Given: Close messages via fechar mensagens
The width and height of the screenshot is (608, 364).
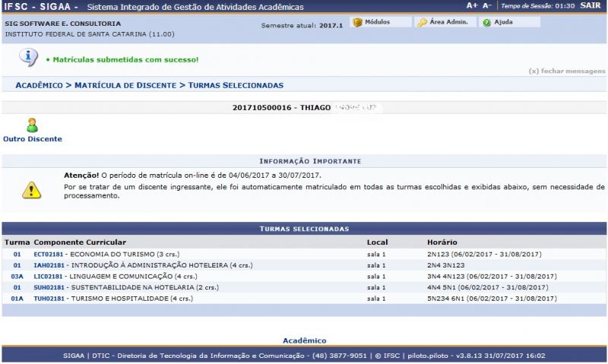Looking at the screenshot, I should tap(566, 71).
